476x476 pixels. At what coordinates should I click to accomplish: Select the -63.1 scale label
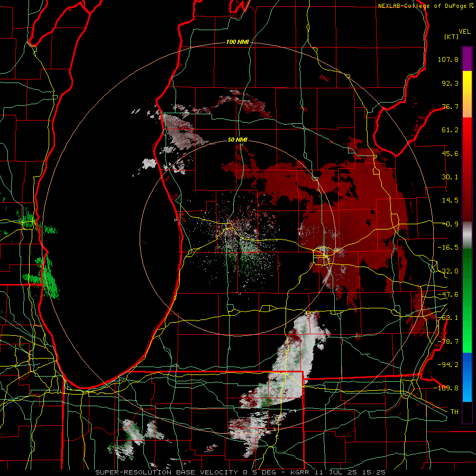[x=448, y=318]
